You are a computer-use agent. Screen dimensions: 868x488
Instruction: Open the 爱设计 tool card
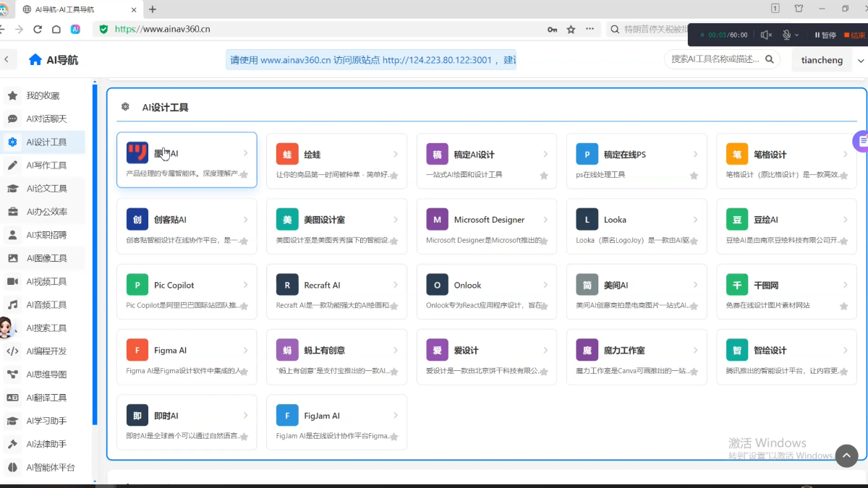pyautogui.click(x=487, y=356)
